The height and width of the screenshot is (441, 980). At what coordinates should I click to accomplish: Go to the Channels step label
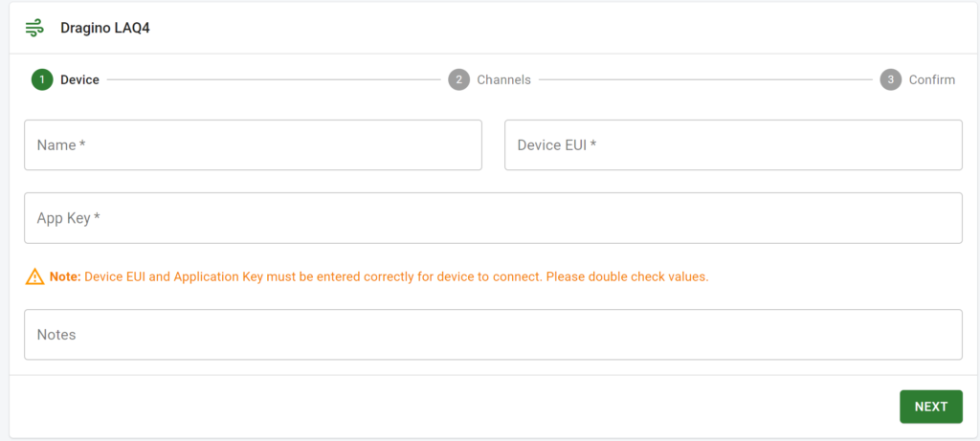pos(503,80)
